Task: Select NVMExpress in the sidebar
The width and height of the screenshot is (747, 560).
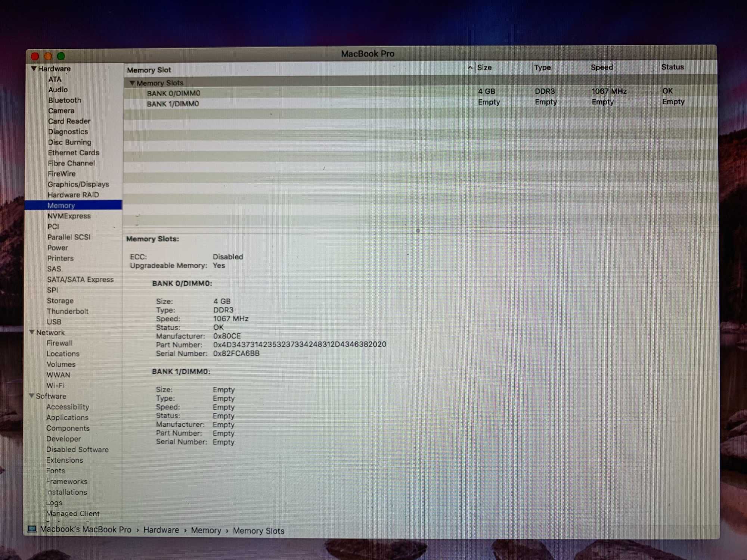Action: pyautogui.click(x=69, y=216)
